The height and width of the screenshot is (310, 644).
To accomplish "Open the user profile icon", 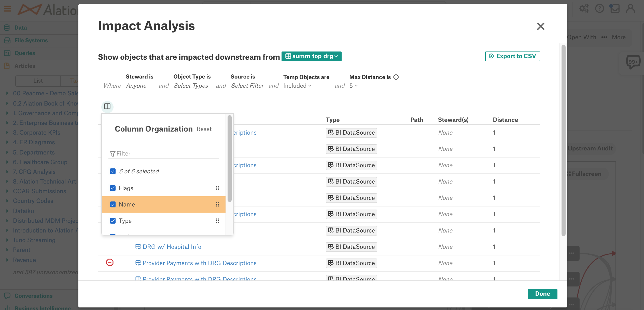I will [630, 9].
